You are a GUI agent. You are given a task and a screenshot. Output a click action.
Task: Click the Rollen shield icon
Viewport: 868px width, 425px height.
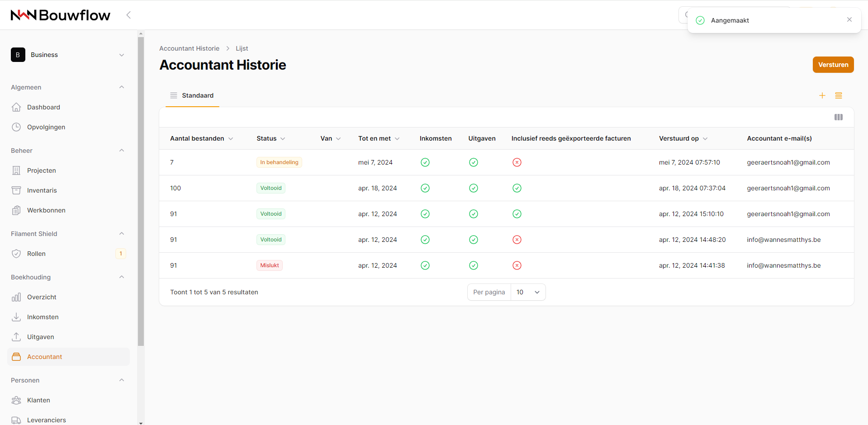click(16, 254)
